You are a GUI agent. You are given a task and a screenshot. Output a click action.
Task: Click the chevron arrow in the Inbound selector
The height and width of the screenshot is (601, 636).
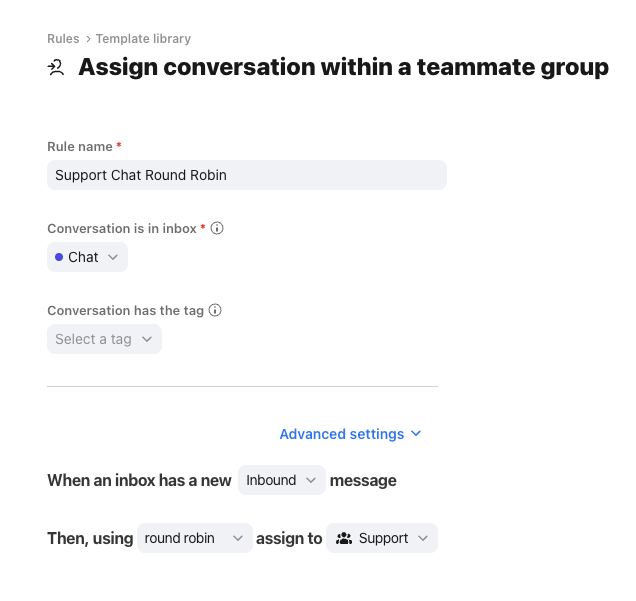(312, 480)
